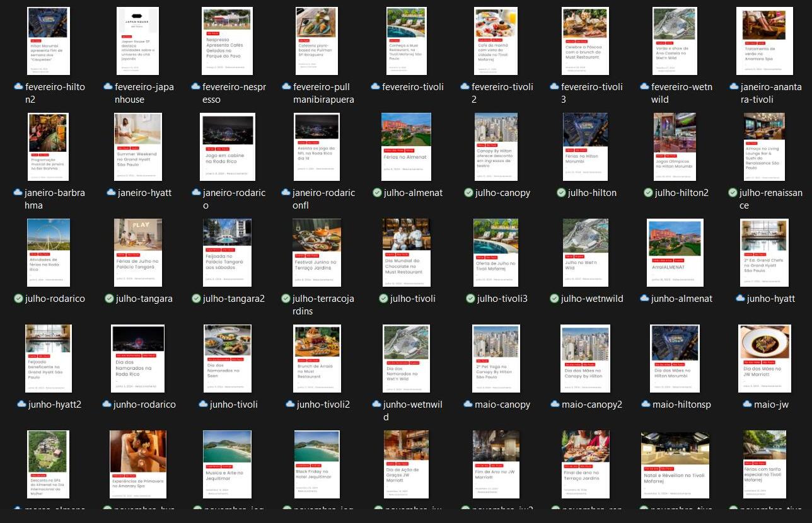Select the "junho-almenat" file name

[682, 299]
